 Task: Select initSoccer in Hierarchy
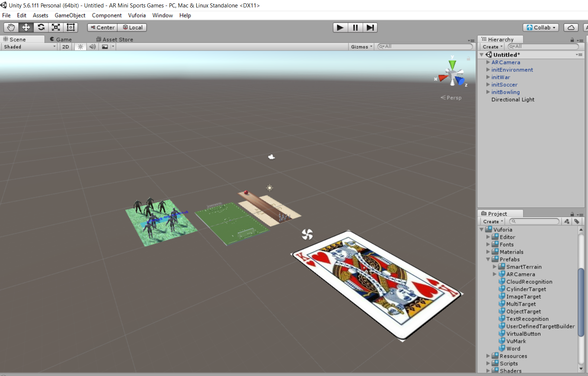(x=504, y=85)
